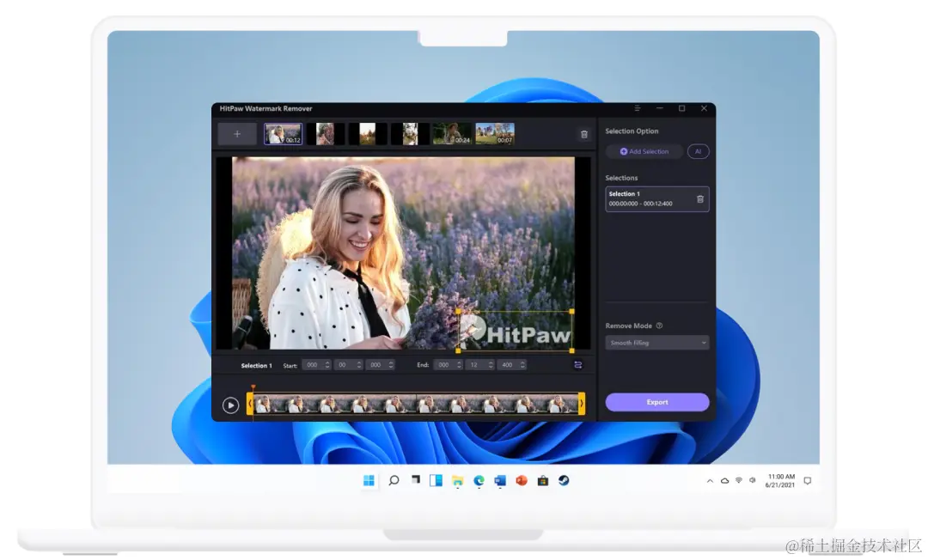Image resolution: width=928 pixels, height=560 pixels.
Task: Open Word from the taskbar
Action: [500, 481]
